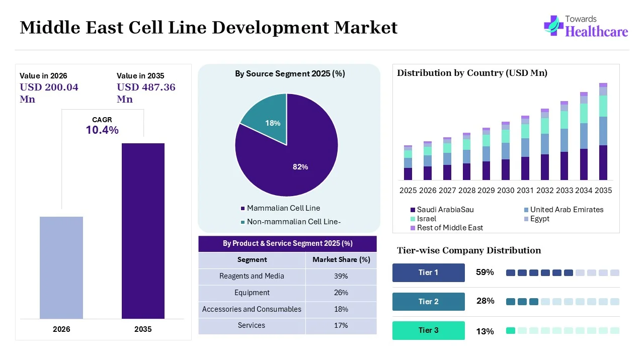This screenshot has height=362, width=644.
Task: Click the CAGR '10.4%' value
Action: (x=102, y=130)
